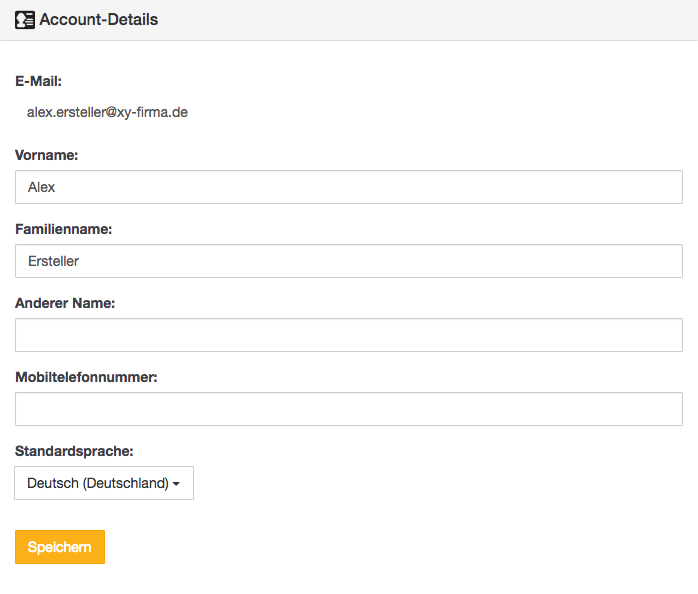Viewport: 698px width, 594px height.
Task: Focus the Vorname input field
Action: click(x=349, y=187)
